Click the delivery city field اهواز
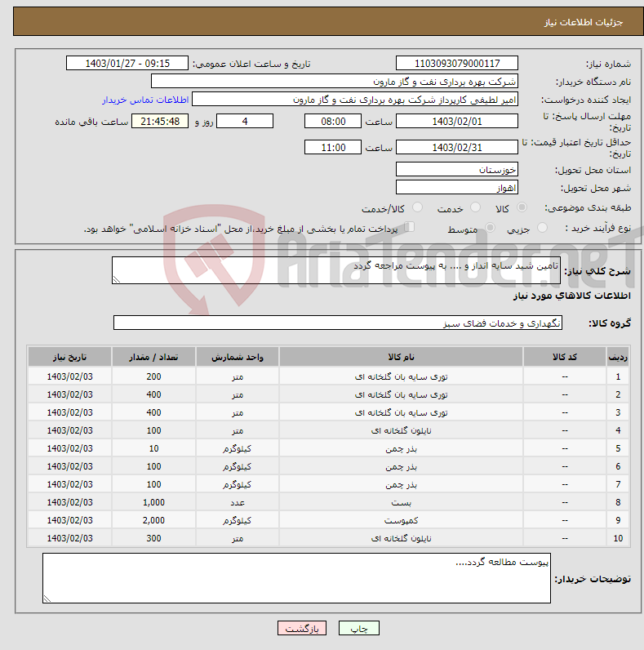The height and width of the screenshot is (650, 644). (x=457, y=187)
